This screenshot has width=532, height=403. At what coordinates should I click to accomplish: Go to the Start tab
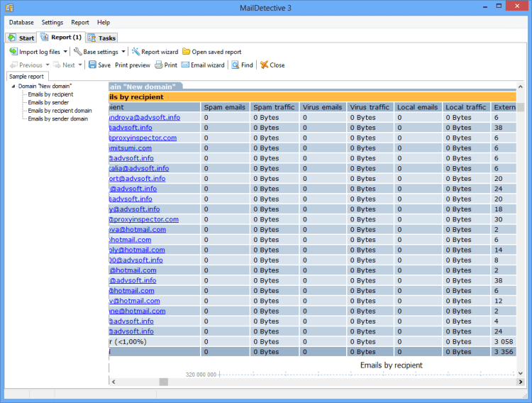tap(21, 38)
